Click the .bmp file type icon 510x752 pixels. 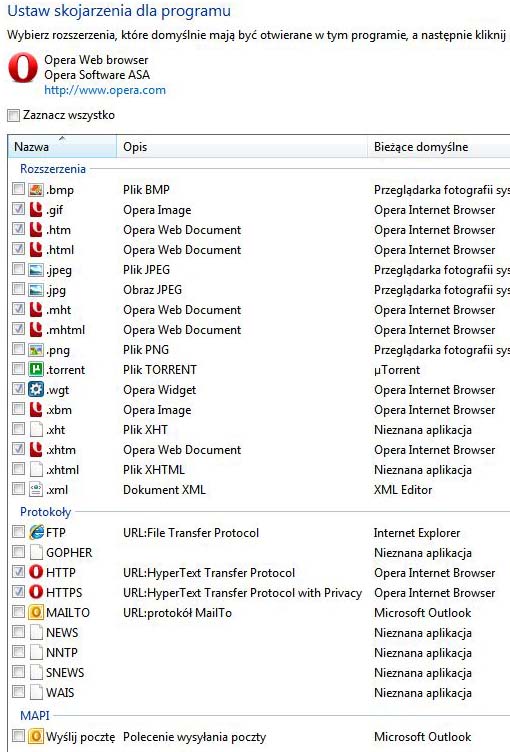36,189
